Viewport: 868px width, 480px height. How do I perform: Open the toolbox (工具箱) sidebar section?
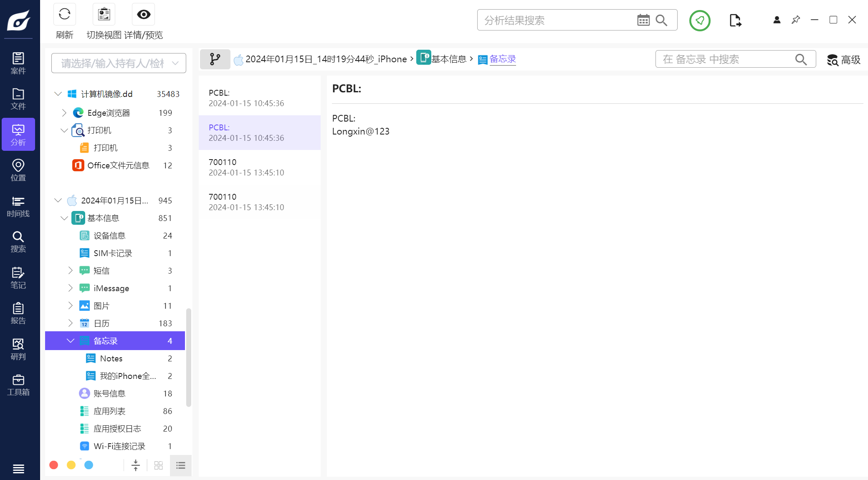click(18, 385)
